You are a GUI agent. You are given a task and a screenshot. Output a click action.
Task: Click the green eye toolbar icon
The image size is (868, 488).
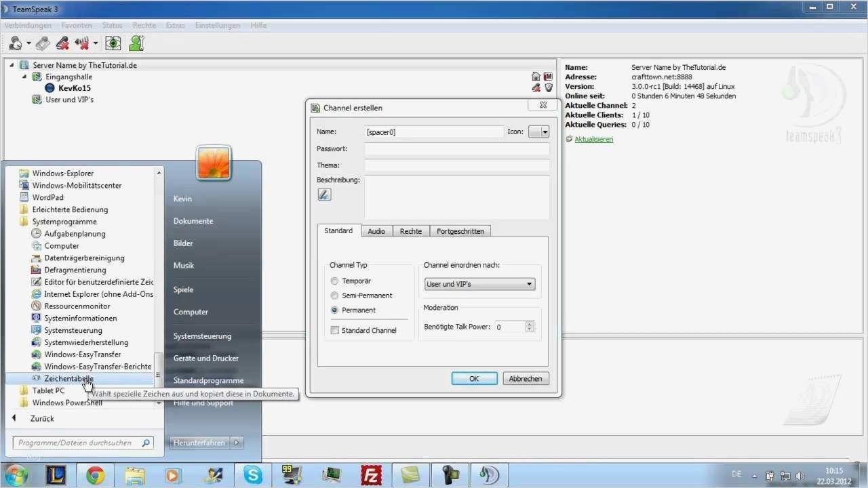coord(113,43)
